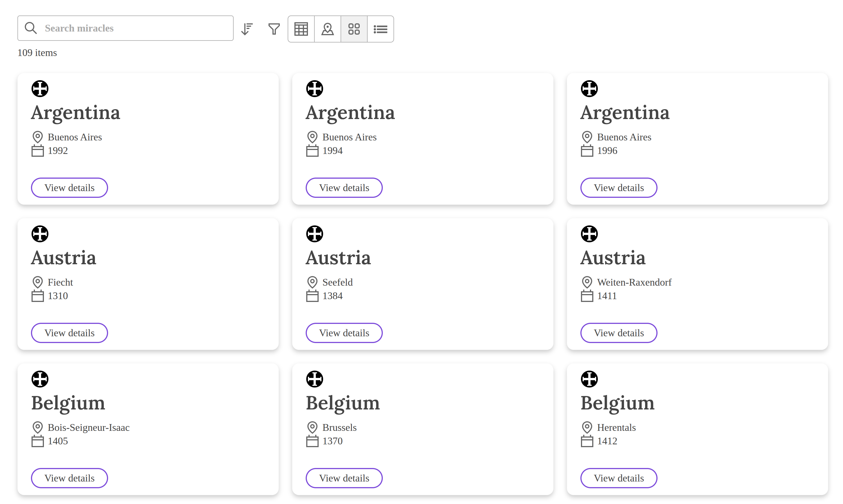The image size is (843, 504).
Task: Click the calendar icon beside 1992
Action: pos(38,151)
